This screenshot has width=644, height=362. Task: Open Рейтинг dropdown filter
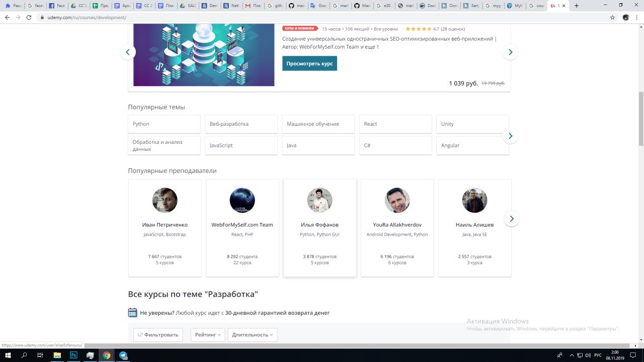point(208,335)
